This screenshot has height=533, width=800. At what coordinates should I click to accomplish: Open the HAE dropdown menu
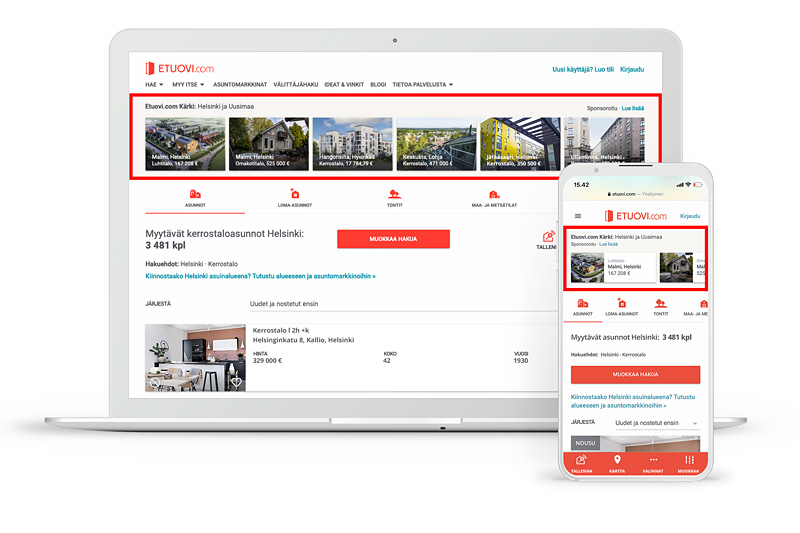pos(154,85)
